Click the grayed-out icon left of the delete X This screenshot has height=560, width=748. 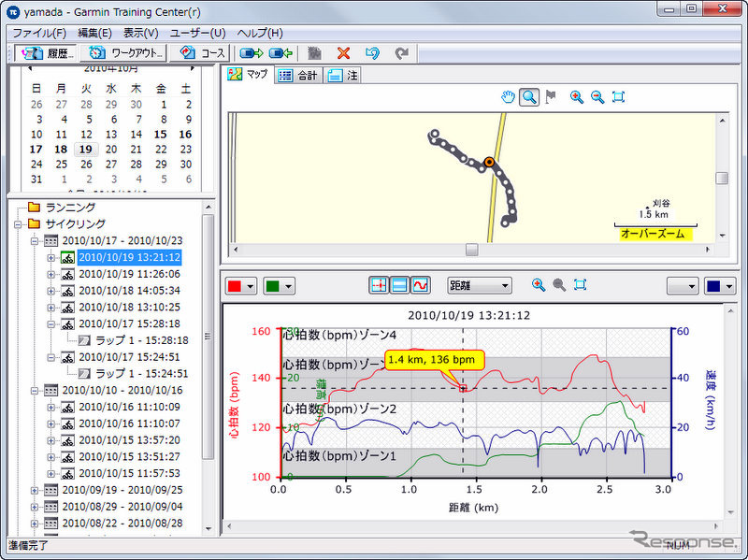point(314,53)
